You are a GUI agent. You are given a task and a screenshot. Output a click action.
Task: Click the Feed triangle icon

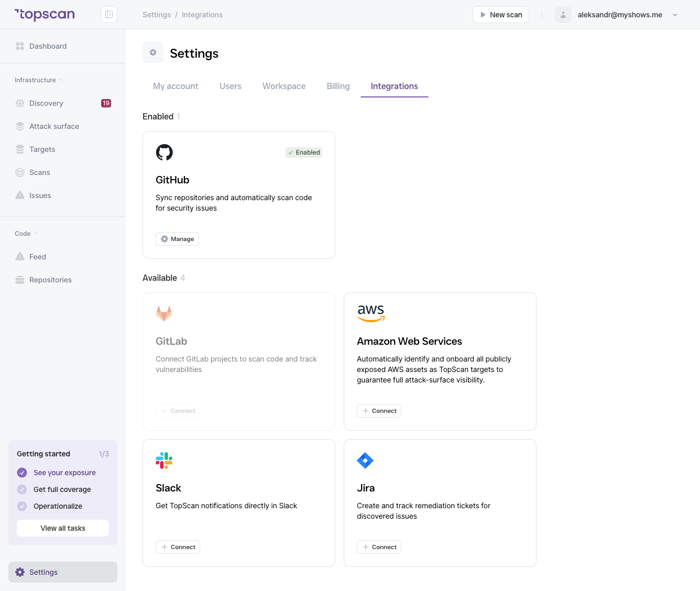click(20, 257)
